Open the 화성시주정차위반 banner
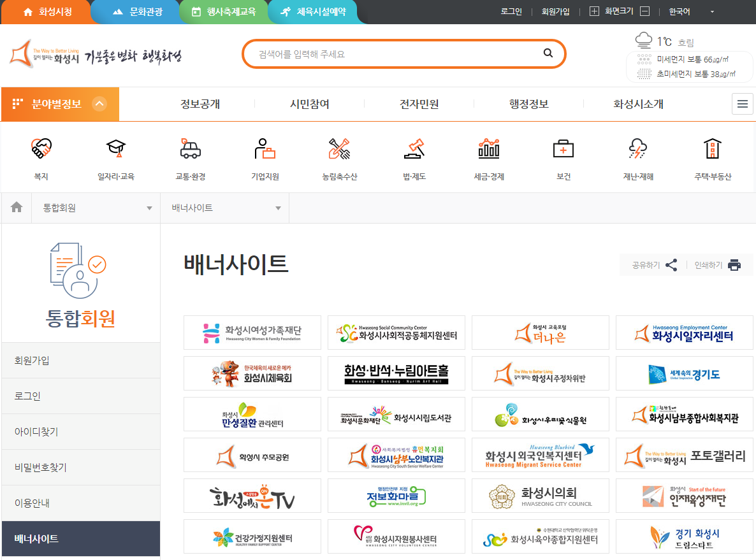 (541, 373)
